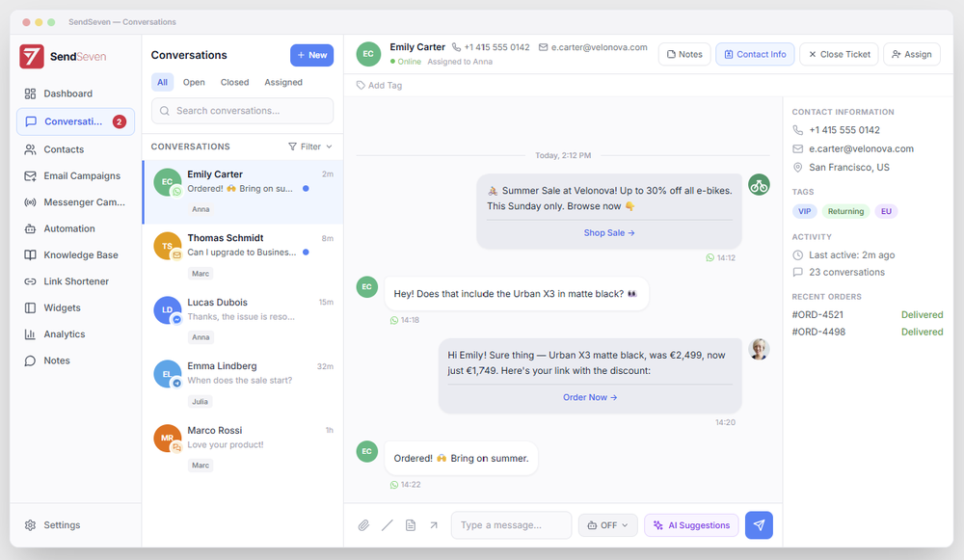Attach a file using the paperclip icon
The image size is (964, 560).
363,524
